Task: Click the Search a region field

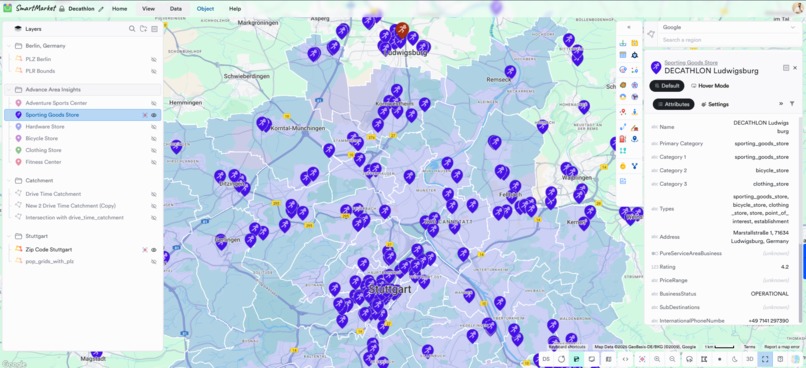Action: pos(728,40)
